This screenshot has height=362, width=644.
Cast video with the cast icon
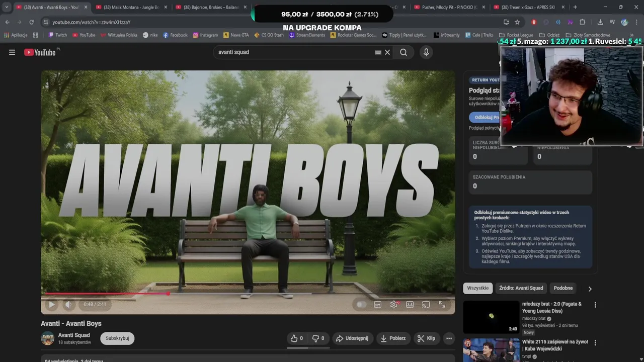coord(426,304)
